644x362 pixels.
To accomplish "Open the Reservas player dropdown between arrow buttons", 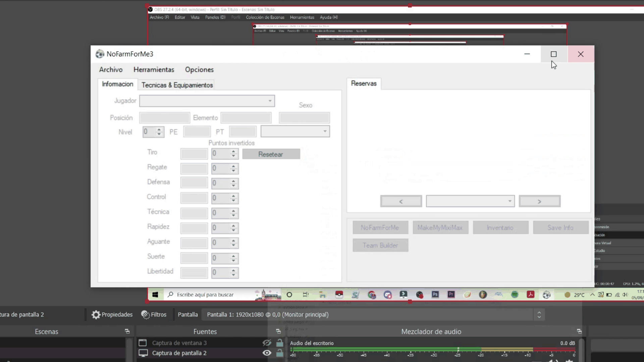I will (470, 201).
